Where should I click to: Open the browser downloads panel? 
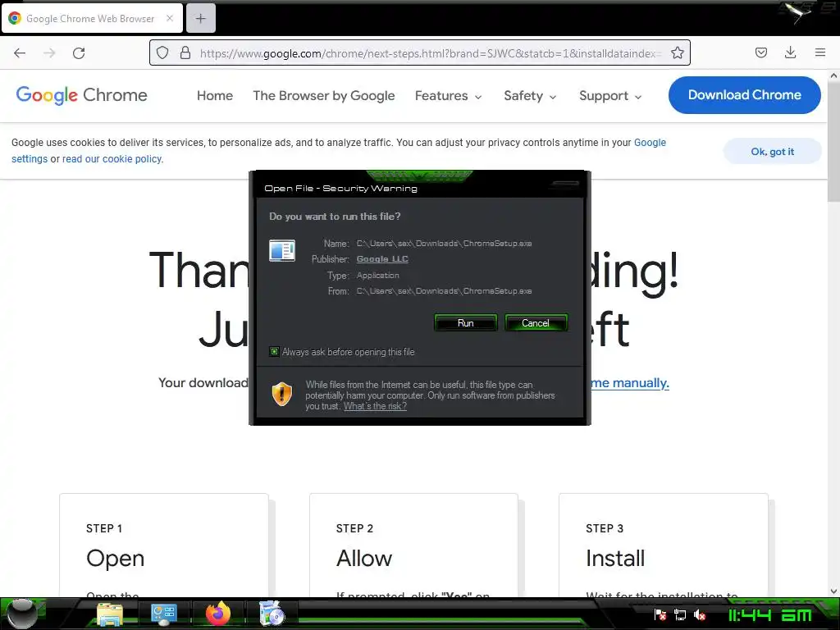coord(790,52)
